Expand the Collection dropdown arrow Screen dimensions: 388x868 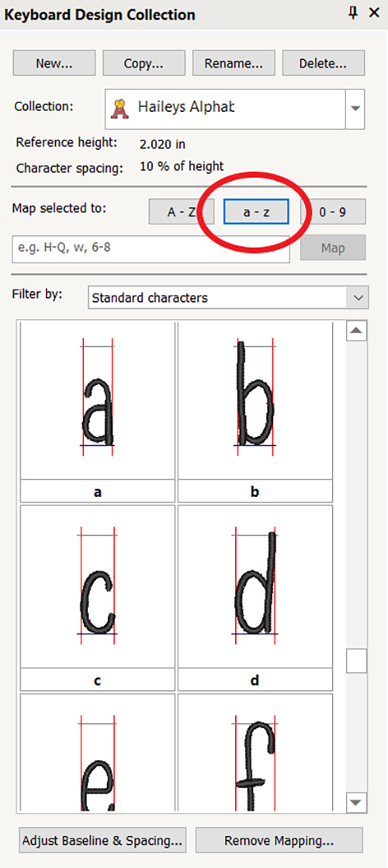pyautogui.click(x=356, y=108)
